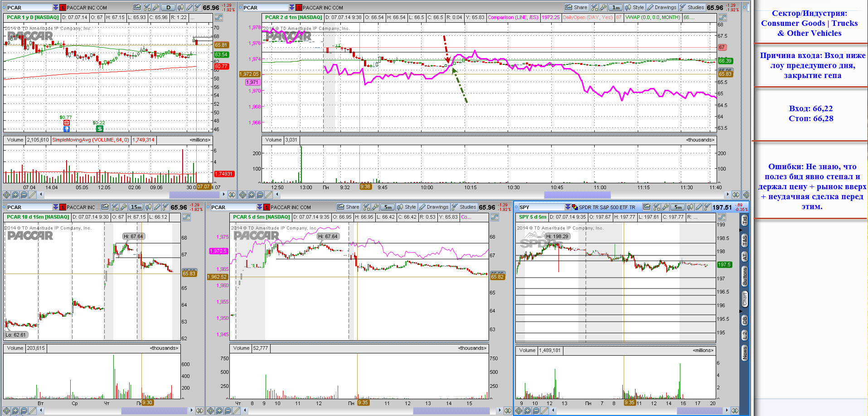868x416 pixels.
Task: Open Chart sidebar tab
Action: (744, 299)
